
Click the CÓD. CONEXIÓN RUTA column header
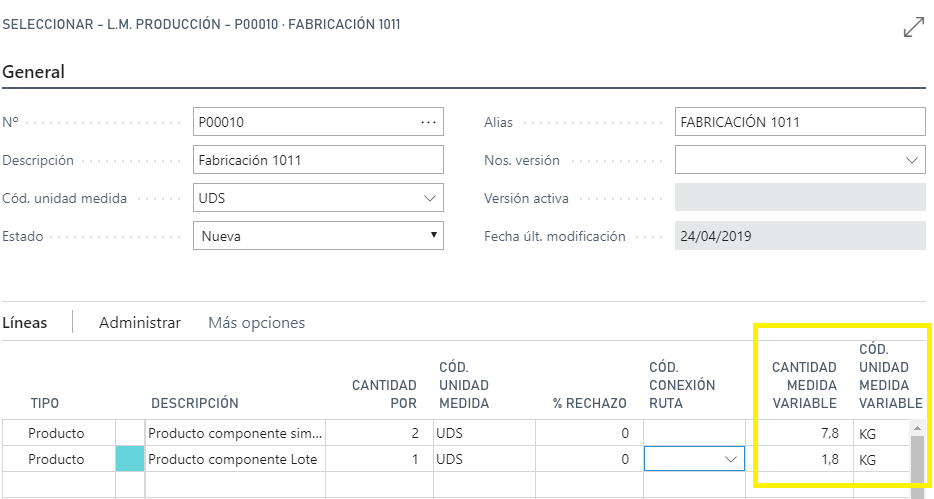click(681, 385)
